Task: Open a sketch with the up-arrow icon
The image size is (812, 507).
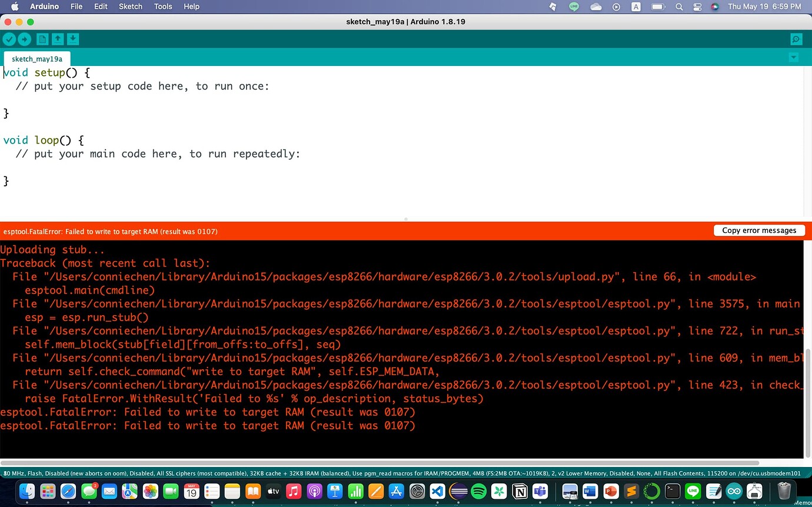Action: (x=58, y=39)
